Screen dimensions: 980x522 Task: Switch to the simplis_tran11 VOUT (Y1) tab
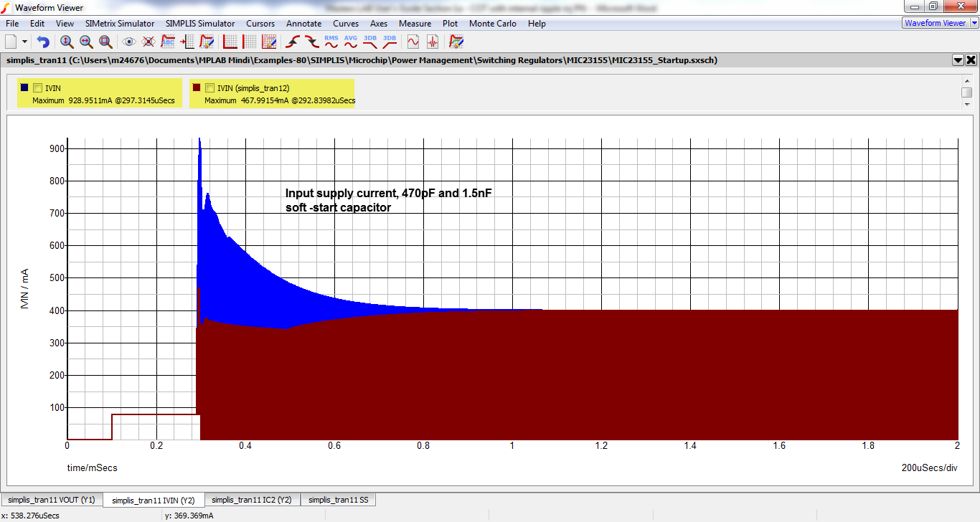[x=51, y=499]
